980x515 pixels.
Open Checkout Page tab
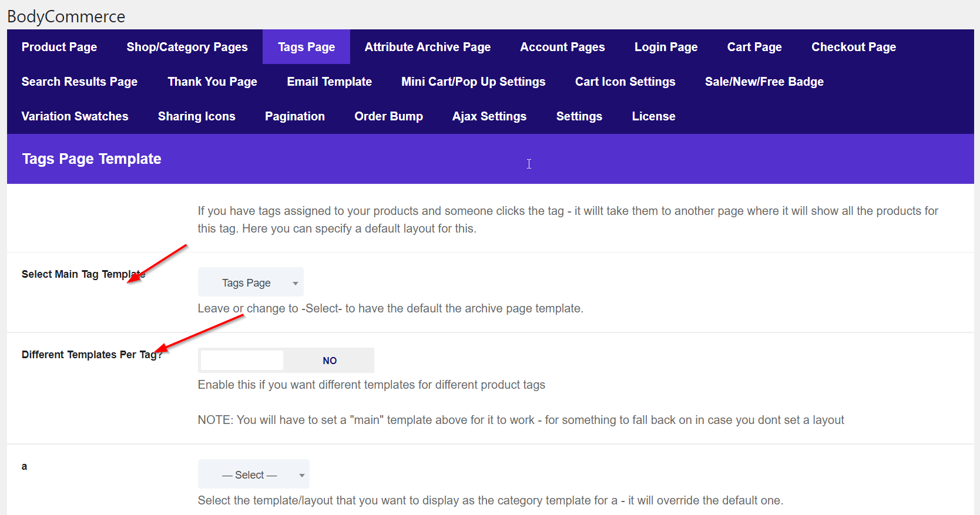pos(854,47)
